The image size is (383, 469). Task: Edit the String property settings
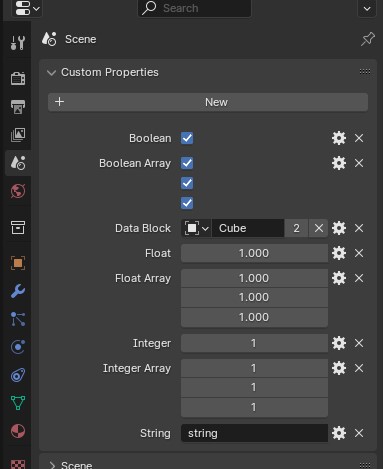tap(339, 433)
